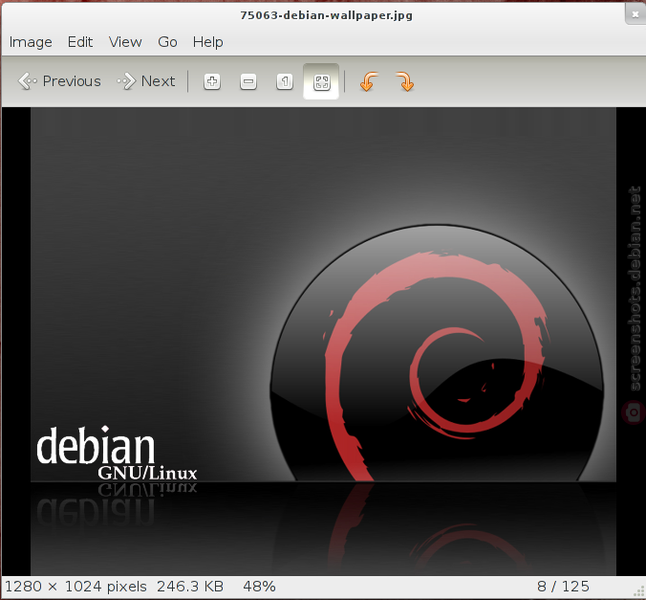Click the displayed Debian wallpaper image
The height and width of the screenshot is (600, 646).
click(323, 341)
